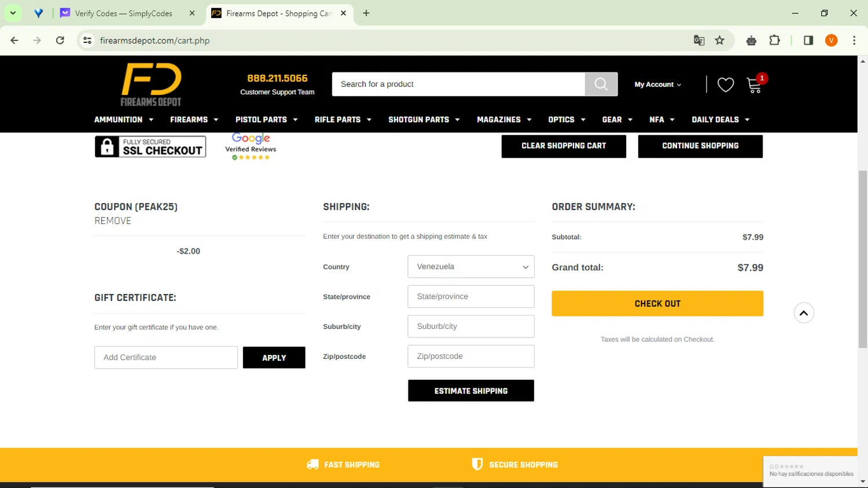Click the Fast Shipping truck icon
Screen dimensions: 868x488
click(x=312, y=464)
